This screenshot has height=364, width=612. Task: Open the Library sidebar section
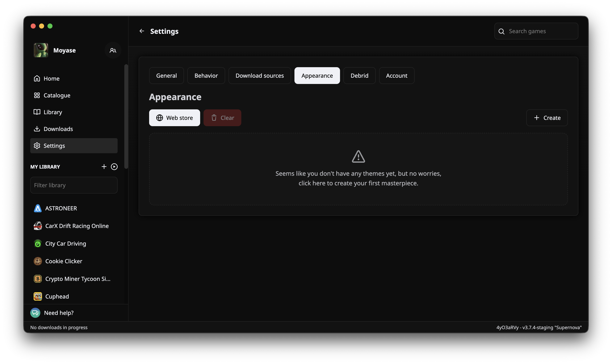[x=53, y=112]
